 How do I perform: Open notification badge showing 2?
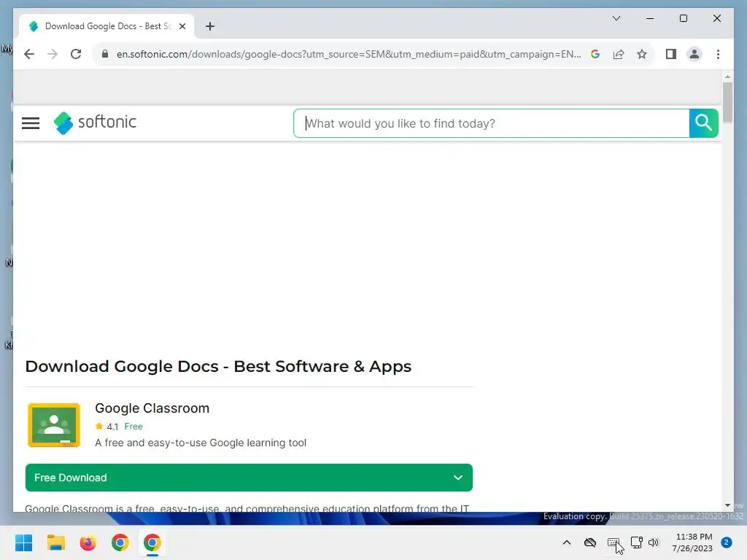tap(727, 542)
